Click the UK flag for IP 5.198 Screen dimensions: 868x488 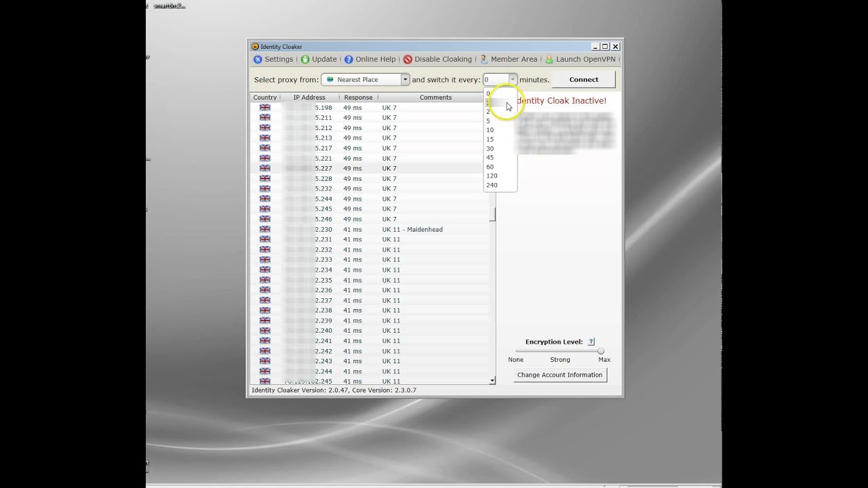click(264, 108)
